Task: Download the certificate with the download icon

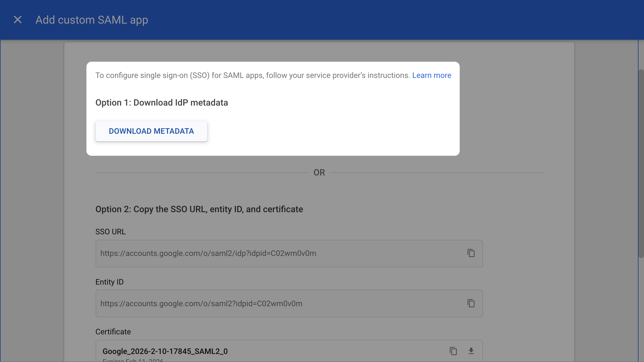Action: coord(471,351)
